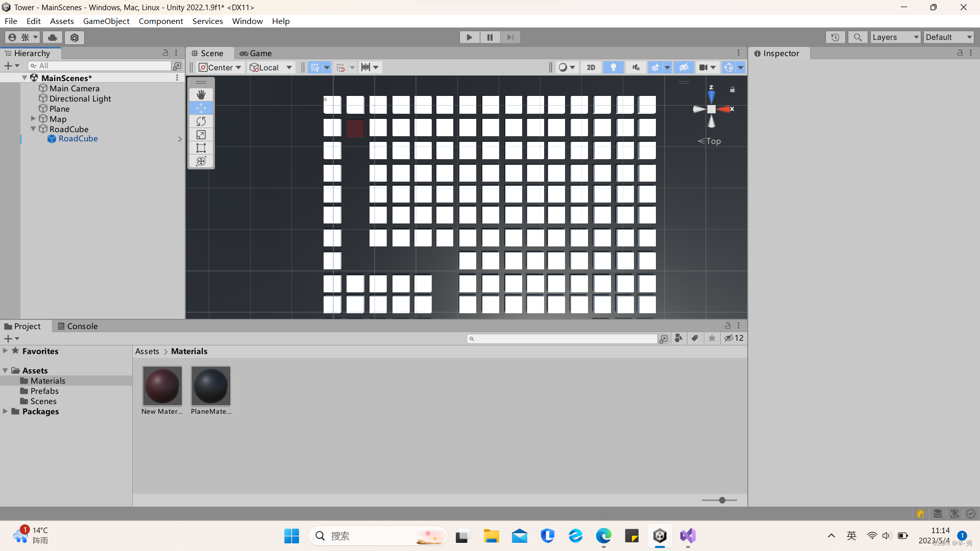Expand the Map object in Hierarchy
The width and height of the screenshot is (980, 551).
click(33, 119)
